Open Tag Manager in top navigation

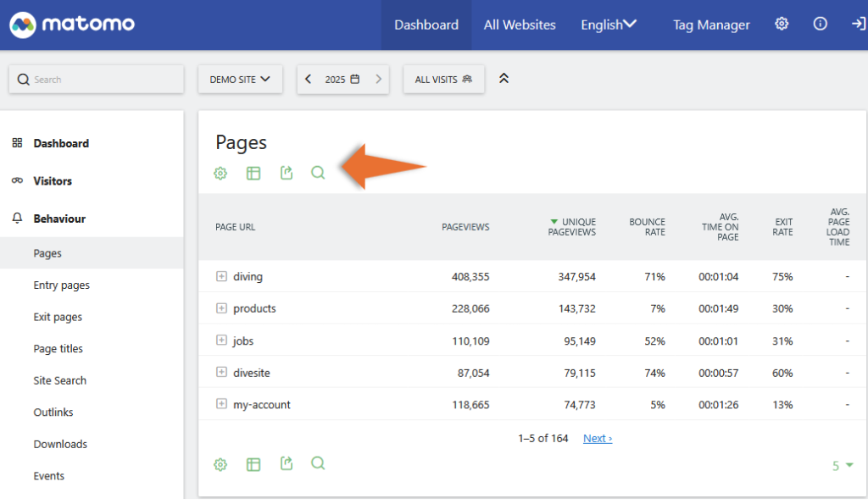pyautogui.click(x=711, y=25)
